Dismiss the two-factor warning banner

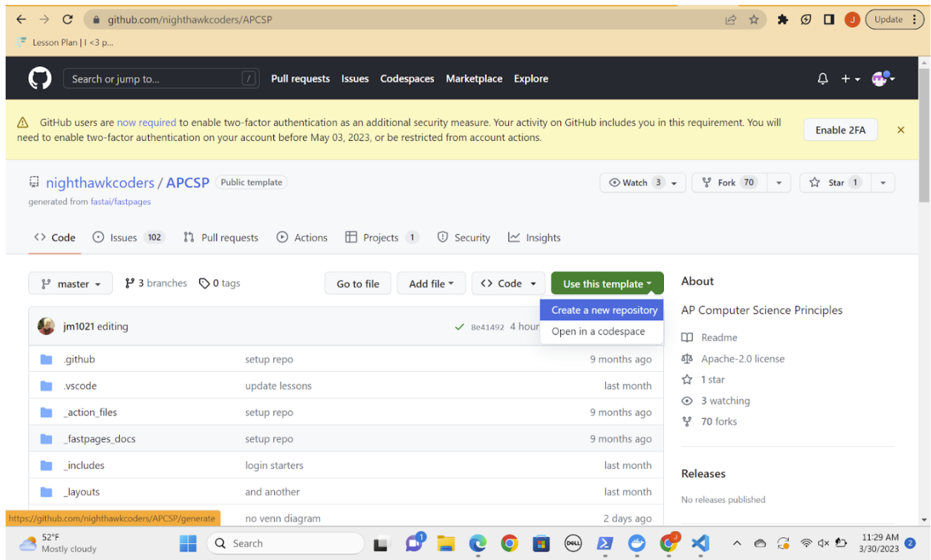pos(900,130)
